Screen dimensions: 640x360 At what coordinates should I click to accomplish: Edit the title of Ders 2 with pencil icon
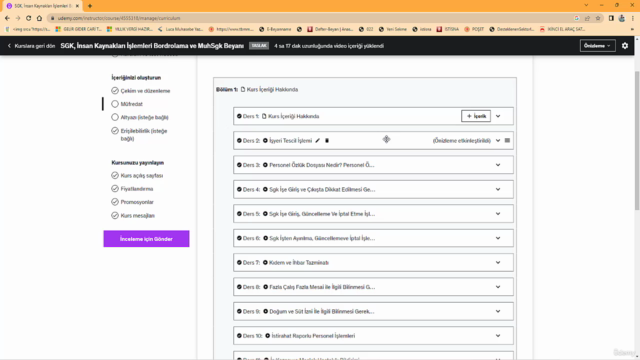pos(318,140)
